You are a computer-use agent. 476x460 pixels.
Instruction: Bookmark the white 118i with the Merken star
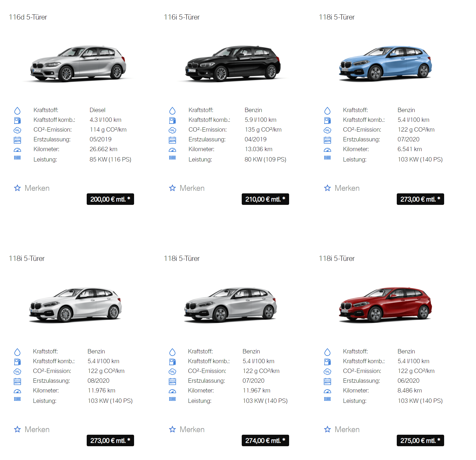[18, 429]
